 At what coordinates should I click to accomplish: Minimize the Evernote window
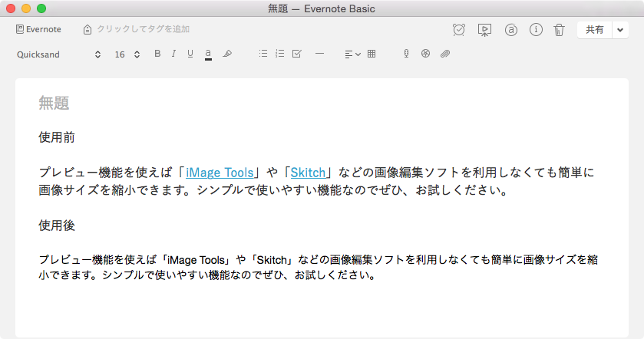[26, 8]
